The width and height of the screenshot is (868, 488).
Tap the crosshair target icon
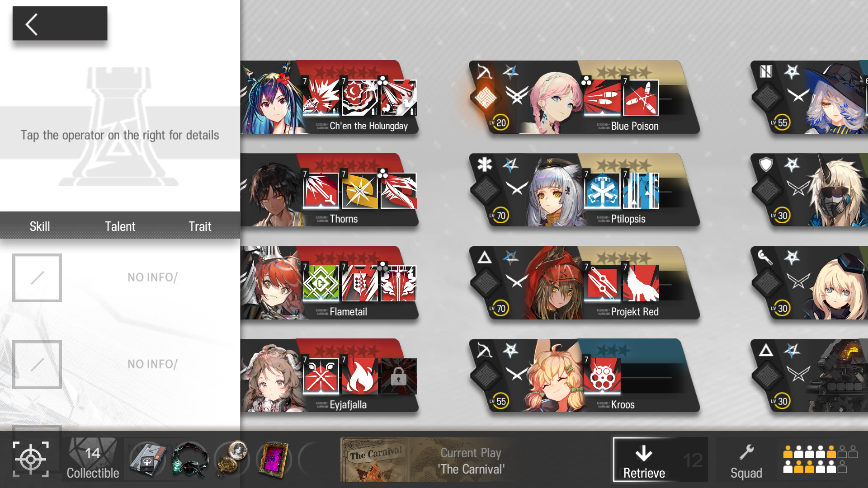pos(30,460)
